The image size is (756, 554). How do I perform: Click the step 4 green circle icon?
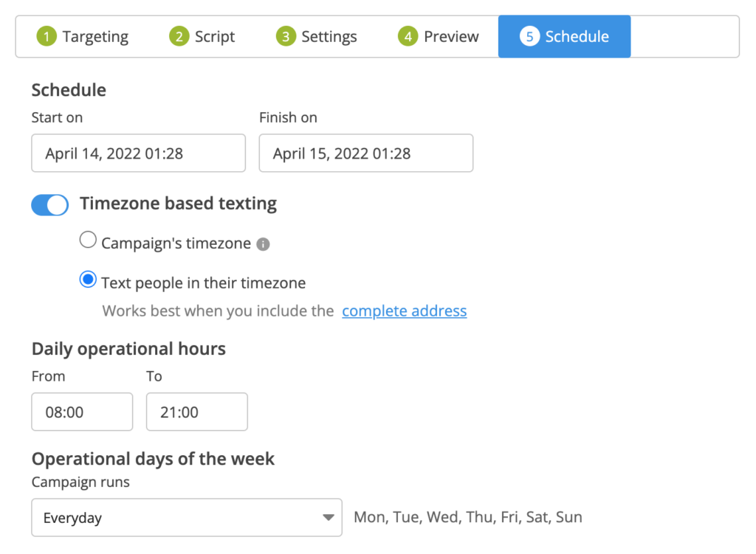click(x=408, y=37)
